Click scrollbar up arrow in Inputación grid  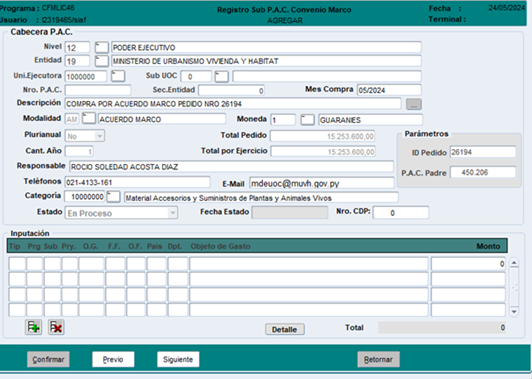pyautogui.click(x=514, y=263)
